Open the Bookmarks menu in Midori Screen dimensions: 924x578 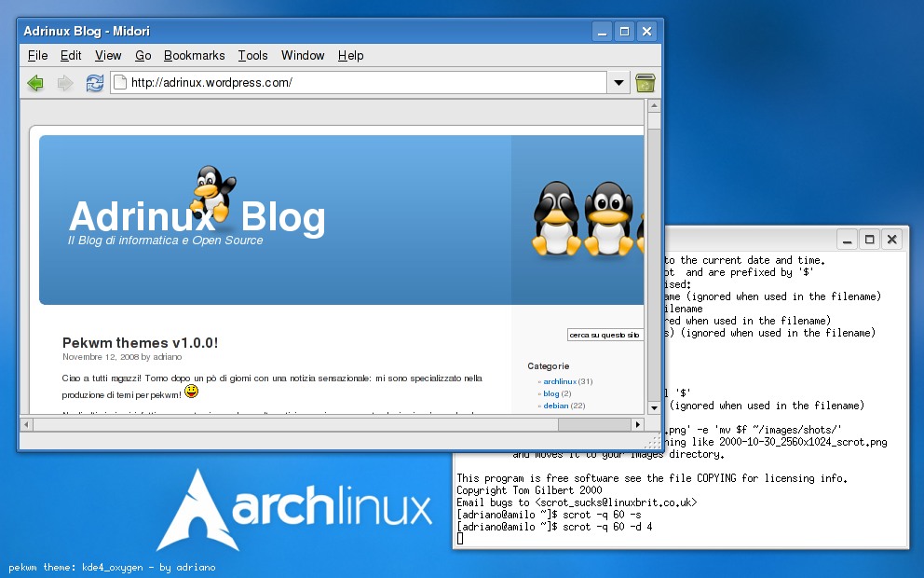(195, 55)
